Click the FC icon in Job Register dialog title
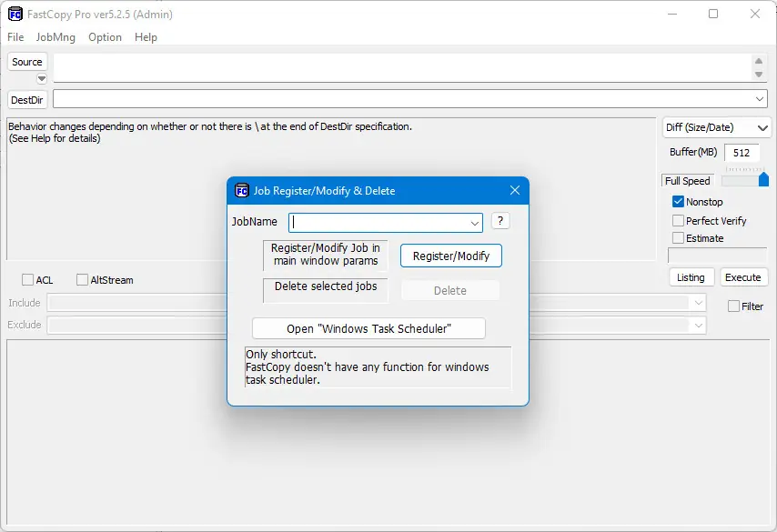This screenshot has width=777, height=532. (x=241, y=191)
